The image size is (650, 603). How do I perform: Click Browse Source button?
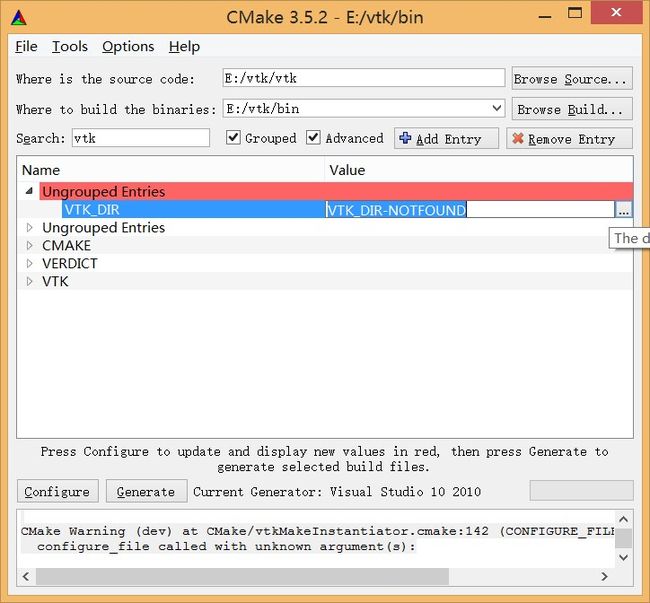point(572,78)
